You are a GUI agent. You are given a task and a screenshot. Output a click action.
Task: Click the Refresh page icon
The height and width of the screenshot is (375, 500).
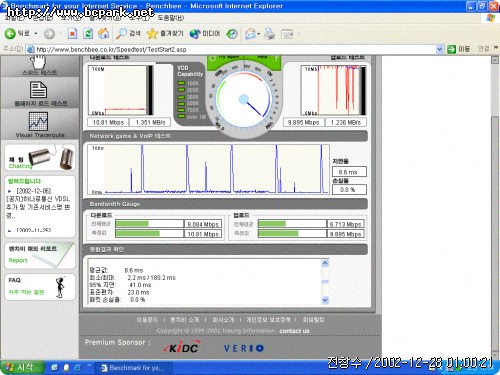pos(88,33)
